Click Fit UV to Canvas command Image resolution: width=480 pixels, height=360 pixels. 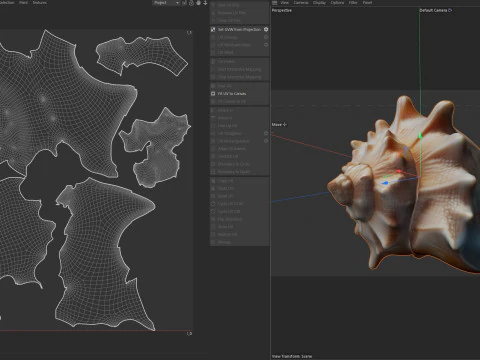coord(232,94)
